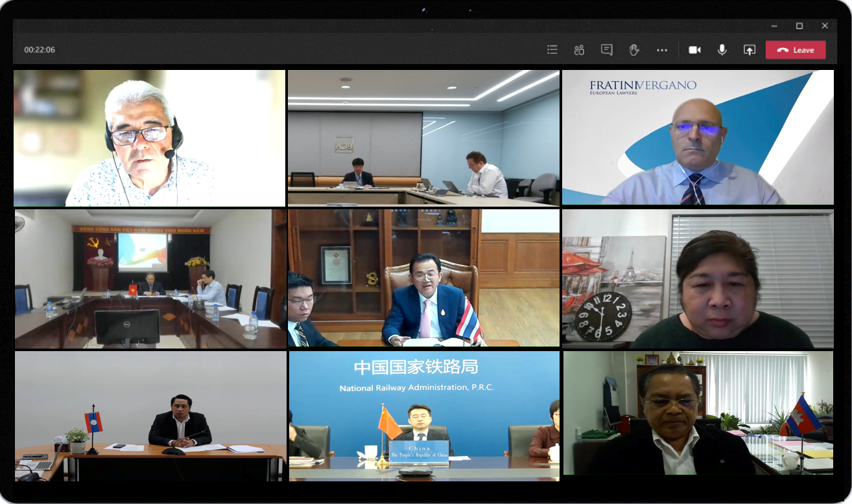Leave the meeting
The image size is (852, 504).
pos(796,50)
